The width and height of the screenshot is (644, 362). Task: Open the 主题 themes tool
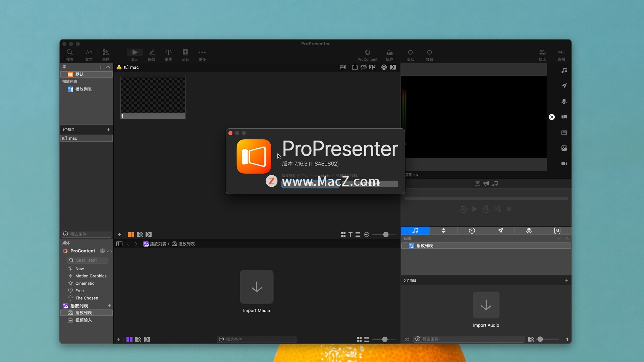(106, 55)
